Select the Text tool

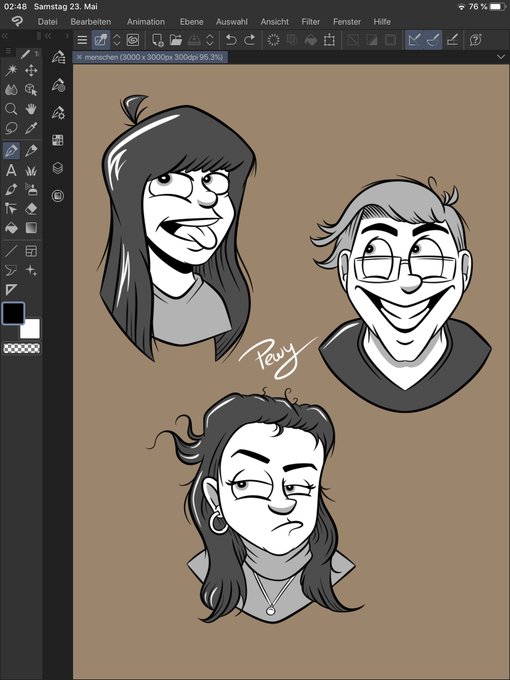(x=11, y=170)
